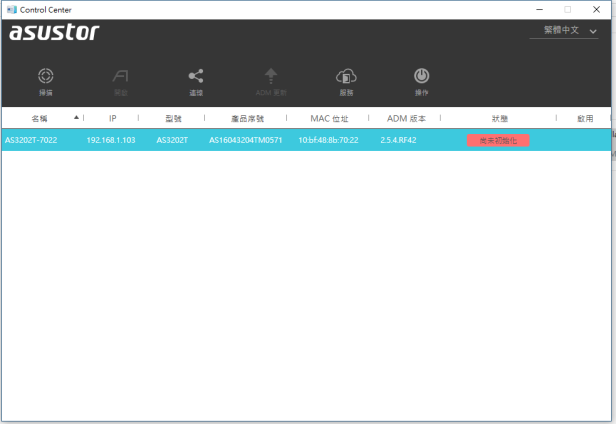Click the asustor logo

(54, 32)
